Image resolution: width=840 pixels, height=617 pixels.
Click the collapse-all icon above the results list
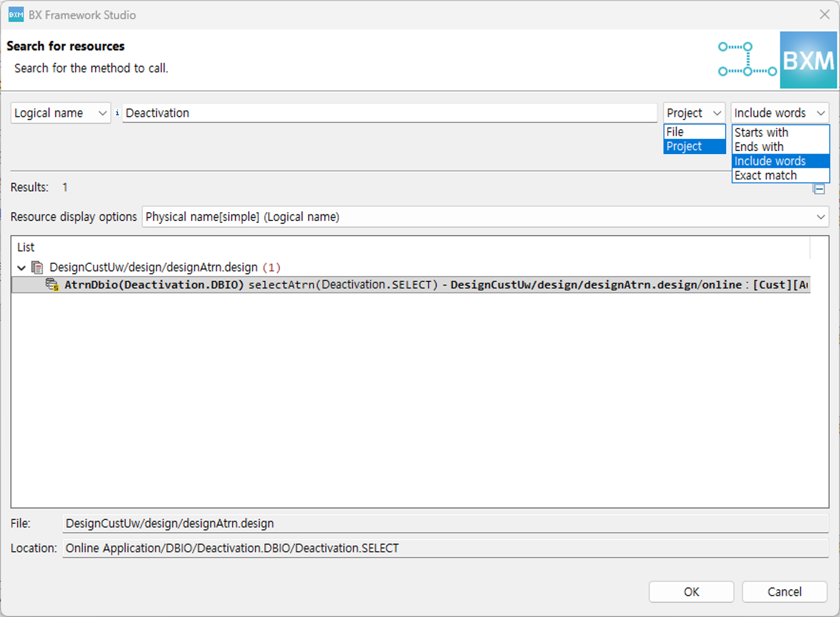tap(819, 189)
